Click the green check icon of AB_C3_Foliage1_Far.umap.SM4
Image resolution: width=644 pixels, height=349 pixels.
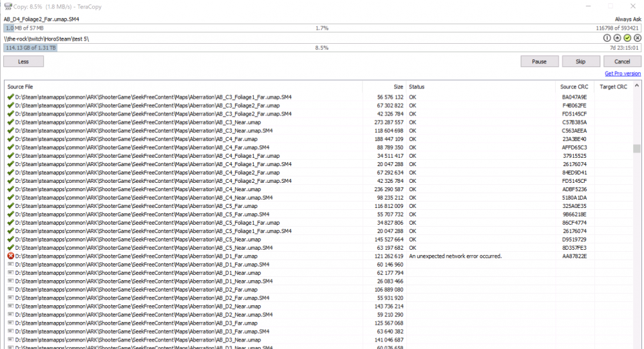(x=11, y=97)
